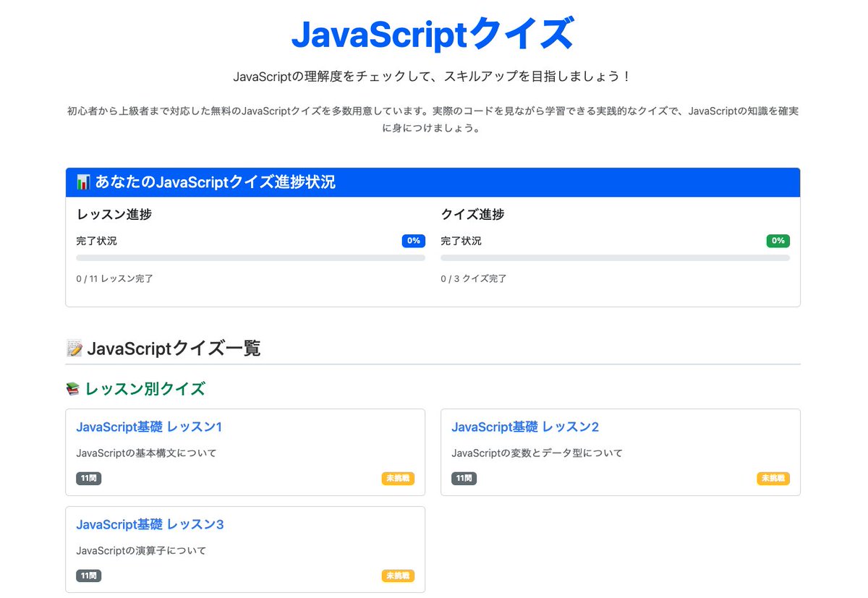
Task: Click the 未挑戦 badge on レッスン1 card
Action: [x=398, y=478]
